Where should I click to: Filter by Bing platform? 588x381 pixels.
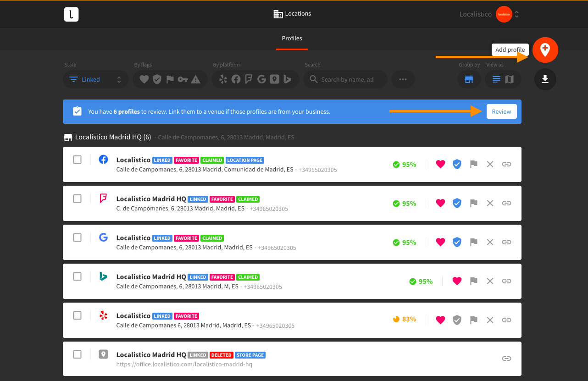[x=288, y=79]
